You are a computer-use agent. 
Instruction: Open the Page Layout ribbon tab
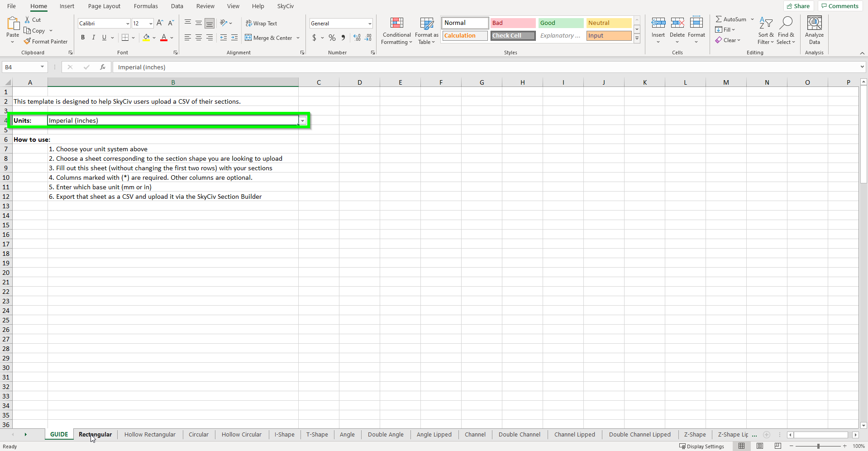click(x=104, y=6)
